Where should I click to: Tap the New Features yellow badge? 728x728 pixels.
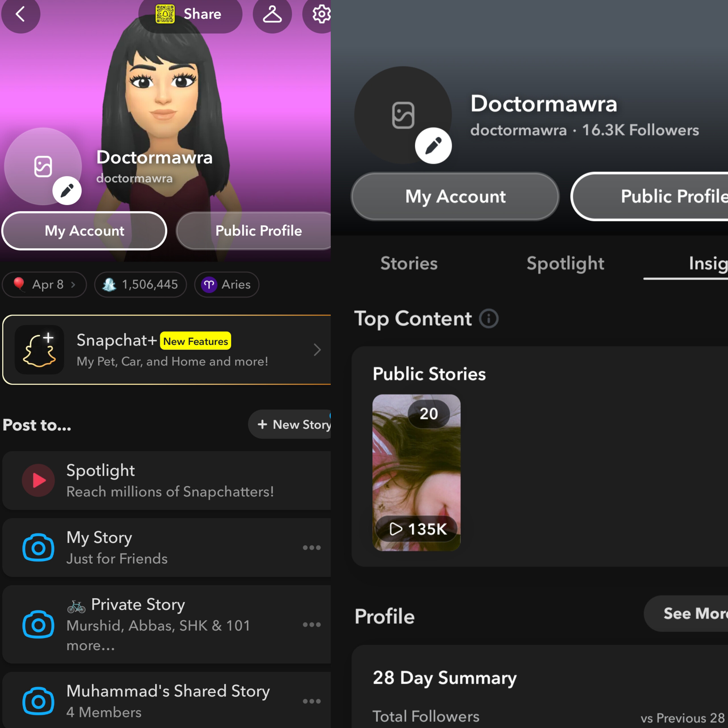(196, 341)
